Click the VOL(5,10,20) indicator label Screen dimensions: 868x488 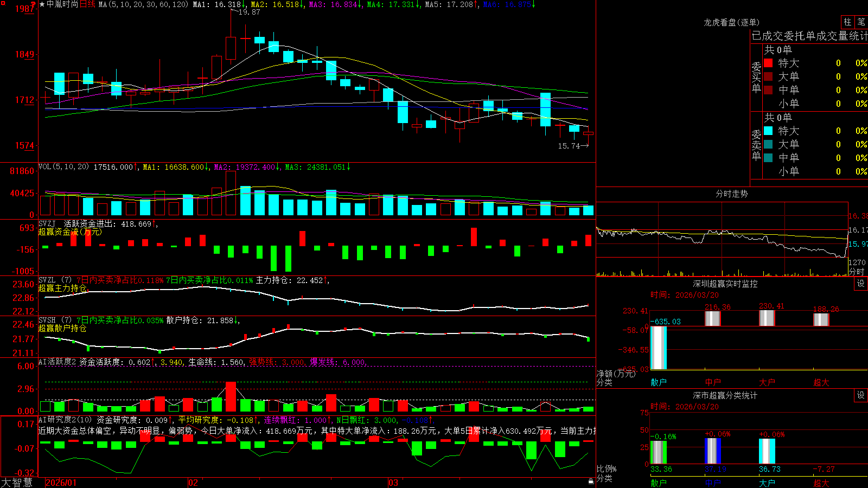pos(63,167)
